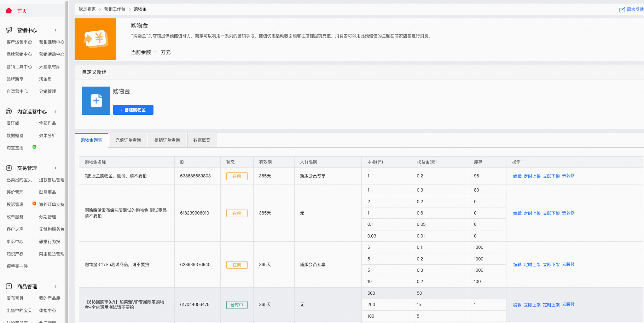The height and width of the screenshot is (323, 644).
Task: Click the megaphone icon beside 营销中心
Action: pos(9,30)
